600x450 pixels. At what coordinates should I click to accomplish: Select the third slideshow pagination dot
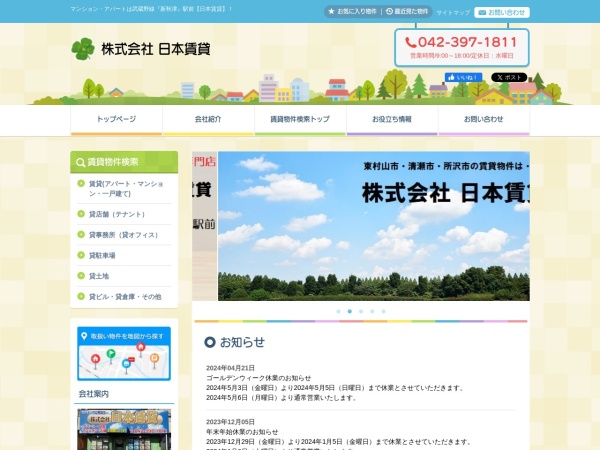(x=361, y=311)
